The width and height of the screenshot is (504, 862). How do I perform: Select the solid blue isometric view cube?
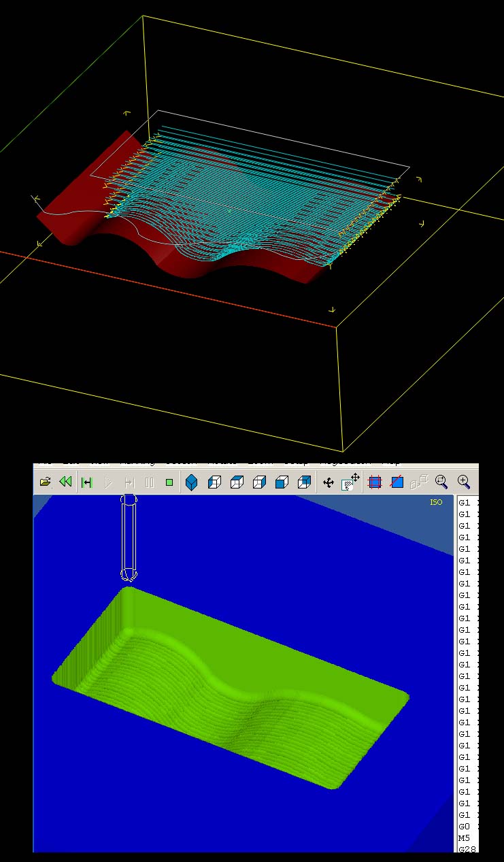click(x=192, y=482)
